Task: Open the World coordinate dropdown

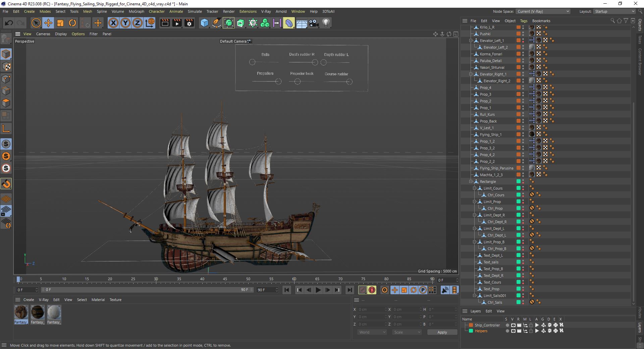Action: [x=372, y=332]
